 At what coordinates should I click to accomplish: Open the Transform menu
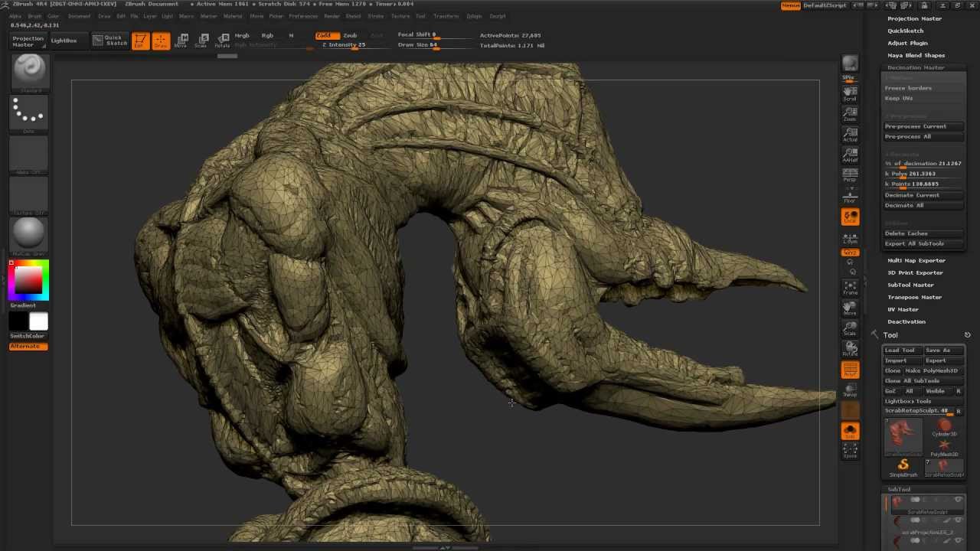(x=446, y=16)
